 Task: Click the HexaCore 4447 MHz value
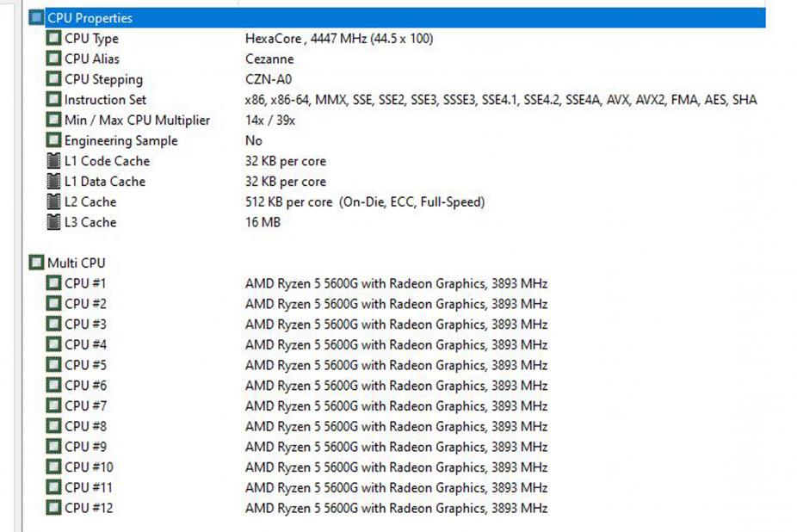point(339,39)
